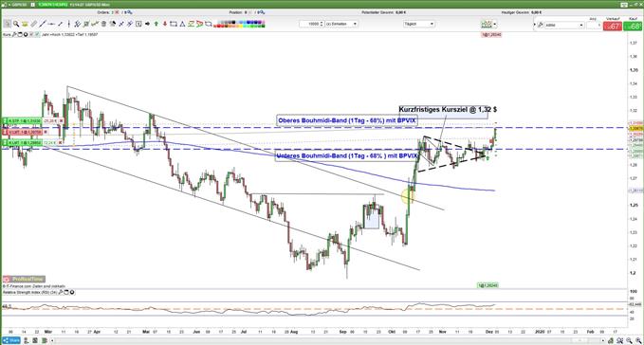644x345 pixels.
Task: Select the rectangle drawing tool
Action: pyautogui.click(x=174, y=24)
